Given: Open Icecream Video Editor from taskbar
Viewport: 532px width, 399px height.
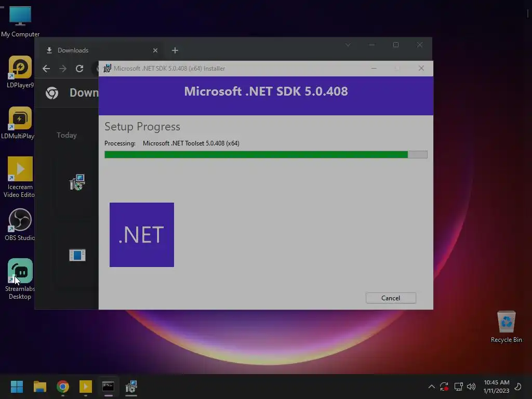Looking at the screenshot, I should tap(86, 387).
